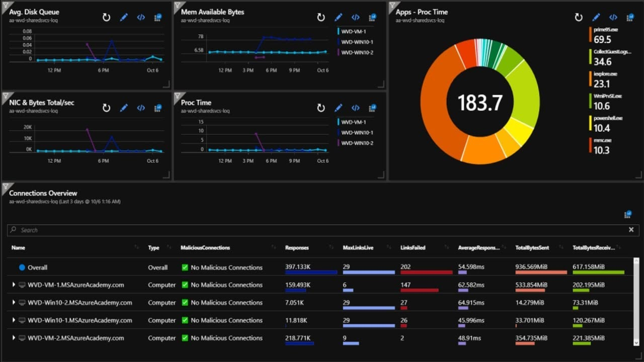Refresh the Avg. Disk Queue chart
The height and width of the screenshot is (362, 644).
click(x=107, y=17)
